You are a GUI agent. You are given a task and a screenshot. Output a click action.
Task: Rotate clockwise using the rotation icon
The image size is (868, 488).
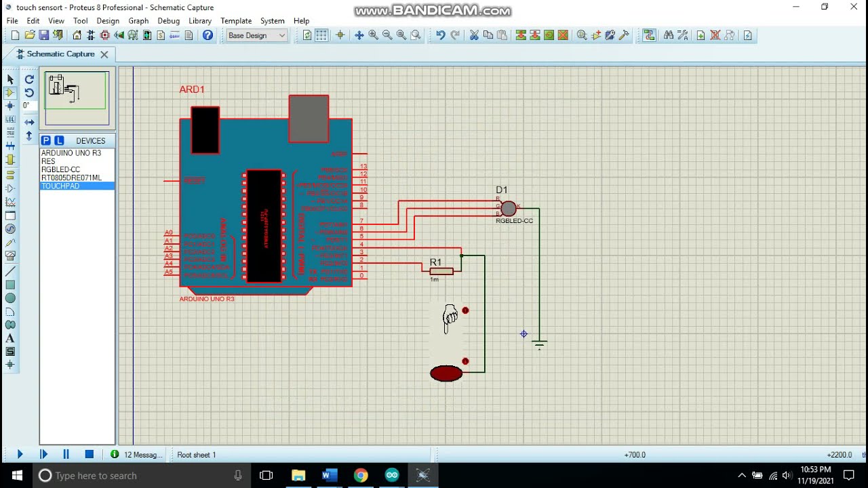click(29, 79)
